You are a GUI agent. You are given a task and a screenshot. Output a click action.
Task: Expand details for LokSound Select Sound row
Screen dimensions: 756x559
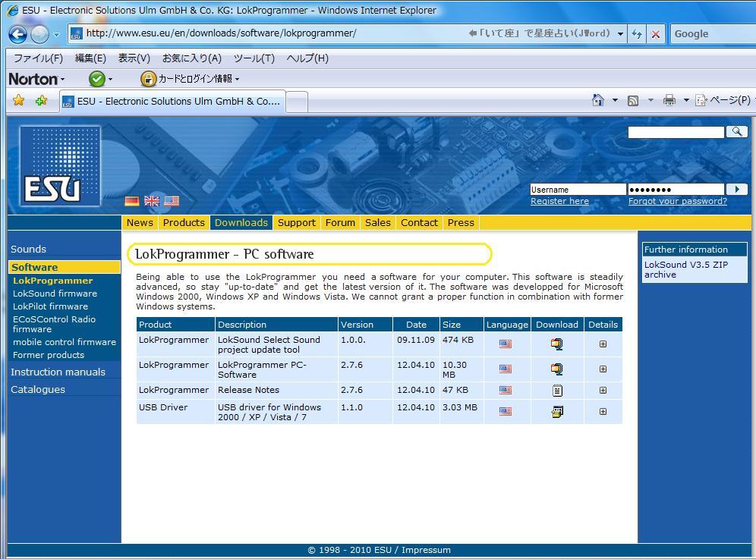(x=603, y=344)
